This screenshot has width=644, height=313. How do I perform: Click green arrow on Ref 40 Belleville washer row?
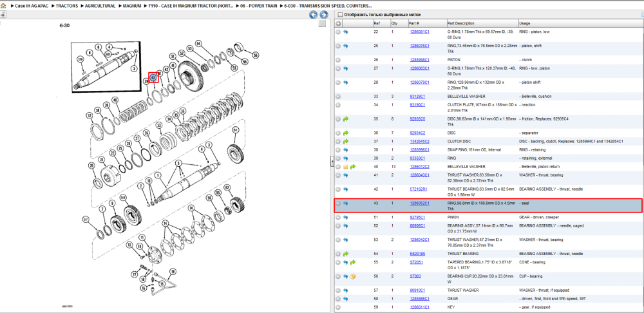coord(353,167)
